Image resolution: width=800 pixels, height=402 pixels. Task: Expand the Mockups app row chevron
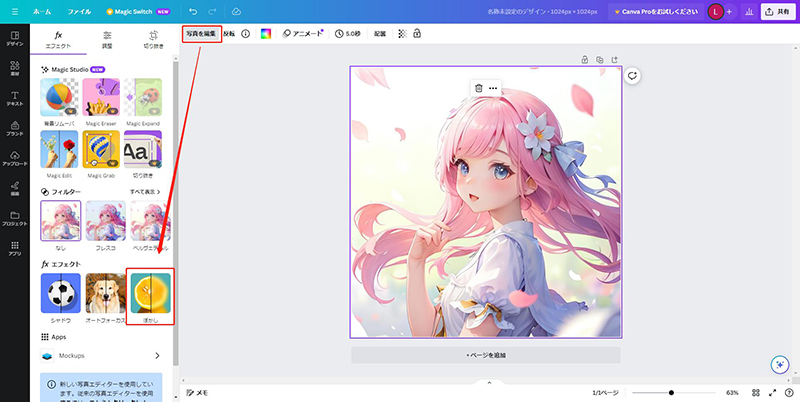coord(157,356)
